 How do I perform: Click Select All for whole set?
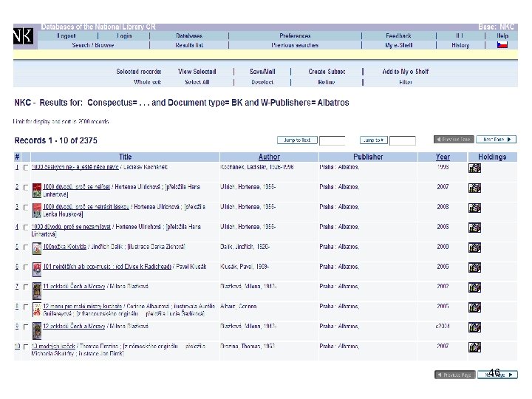tap(197, 82)
